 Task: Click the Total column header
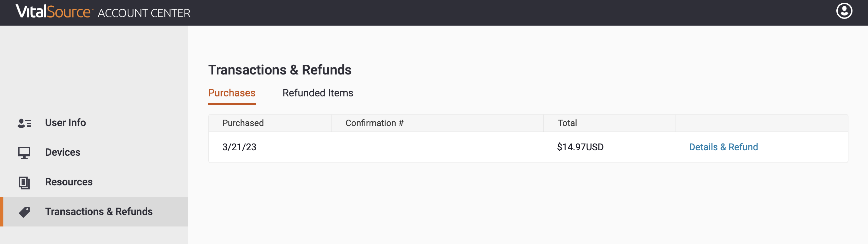(567, 123)
